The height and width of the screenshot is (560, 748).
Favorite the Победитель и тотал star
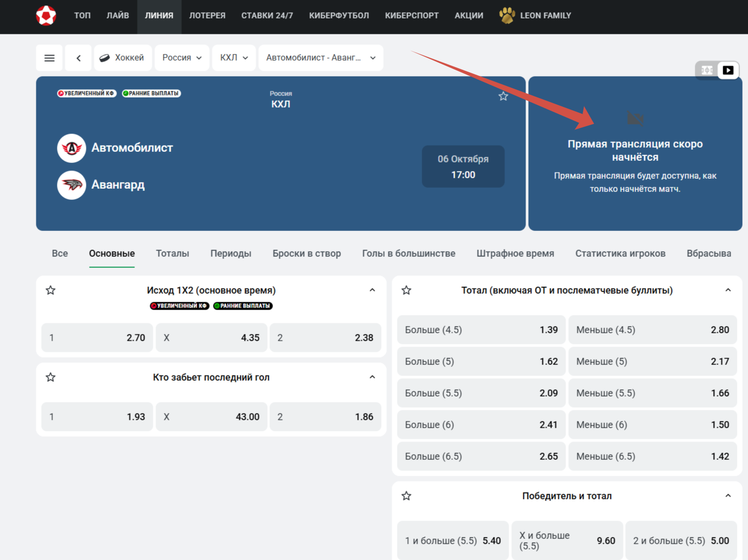coord(406,496)
